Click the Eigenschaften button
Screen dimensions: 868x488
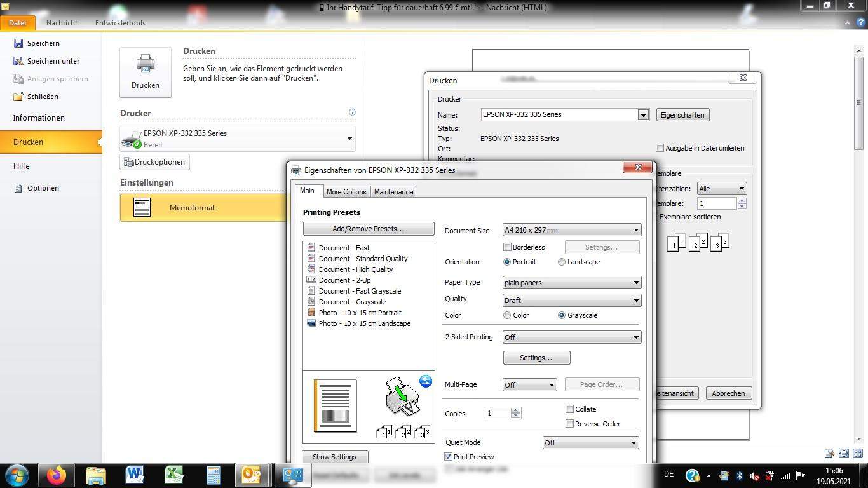tap(682, 115)
